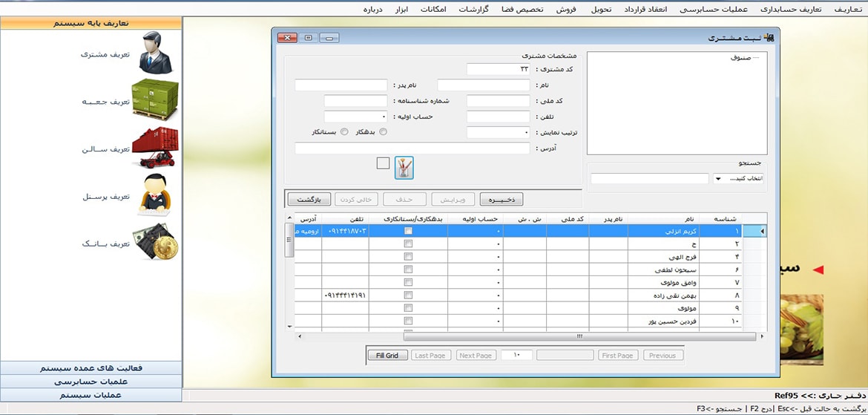Toggle checkbox in فردین حسین پور row

pos(408,321)
